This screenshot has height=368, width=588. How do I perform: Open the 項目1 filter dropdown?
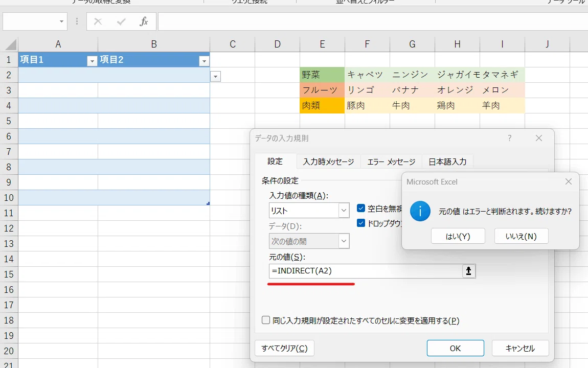click(92, 61)
